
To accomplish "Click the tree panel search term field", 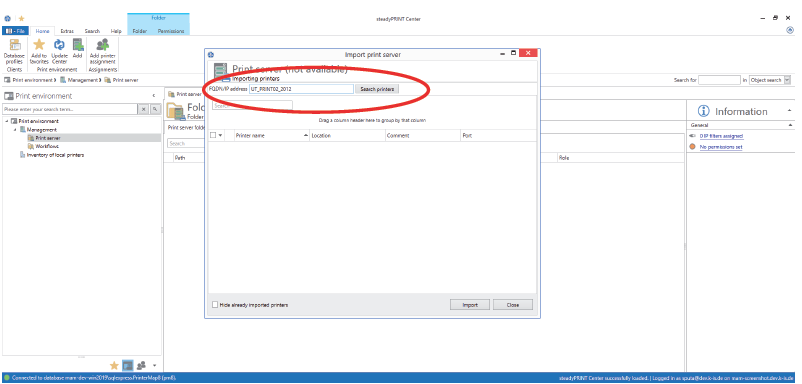I will pyautogui.click(x=70, y=109).
